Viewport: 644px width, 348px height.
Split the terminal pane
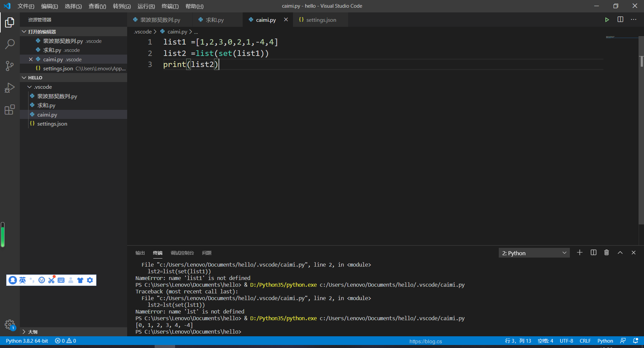click(593, 253)
